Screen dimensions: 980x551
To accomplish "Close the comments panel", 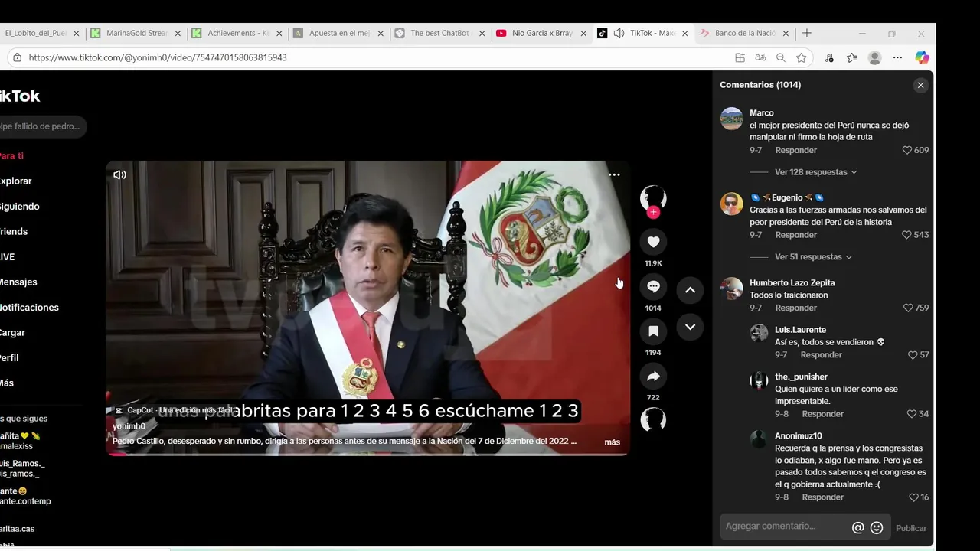I will (920, 85).
